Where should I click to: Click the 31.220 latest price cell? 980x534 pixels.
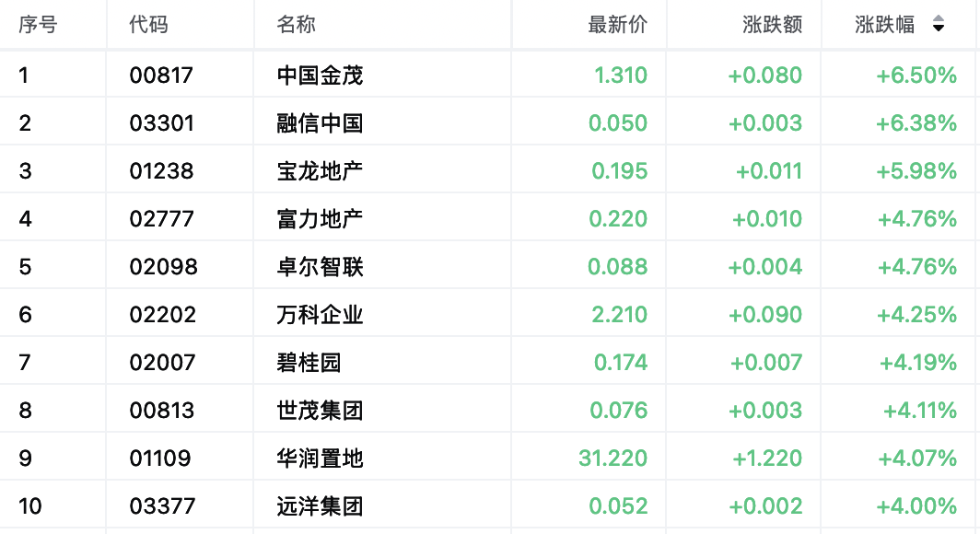(x=613, y=459)
